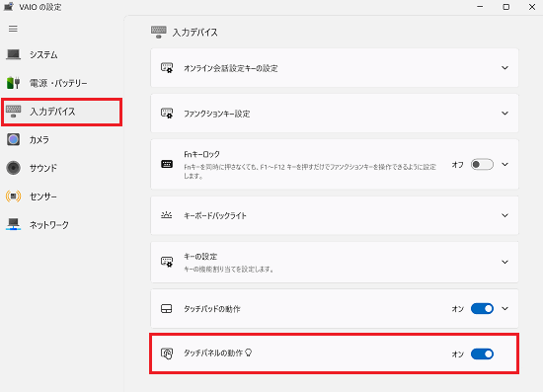Image resolution: width=543 pixels, height=392 pixels.
Task: Click the Fnキーロック title text
Action: (x=201, y=154)
